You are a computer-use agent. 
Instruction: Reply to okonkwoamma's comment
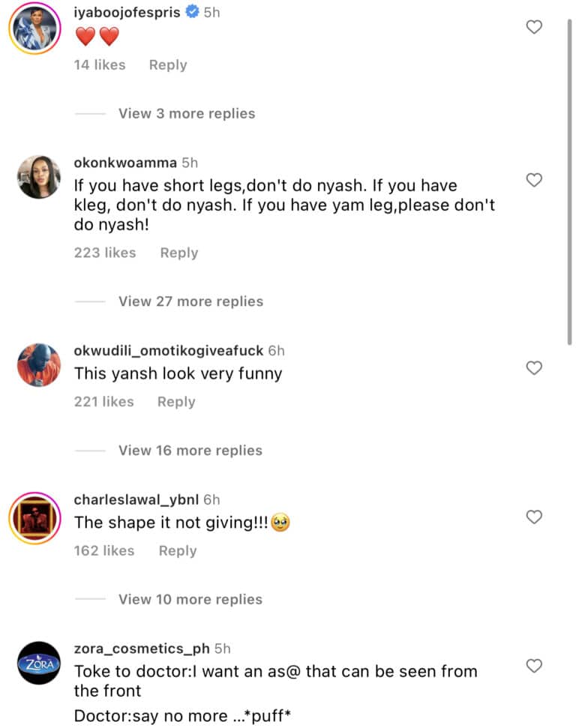tap(179, 253)
